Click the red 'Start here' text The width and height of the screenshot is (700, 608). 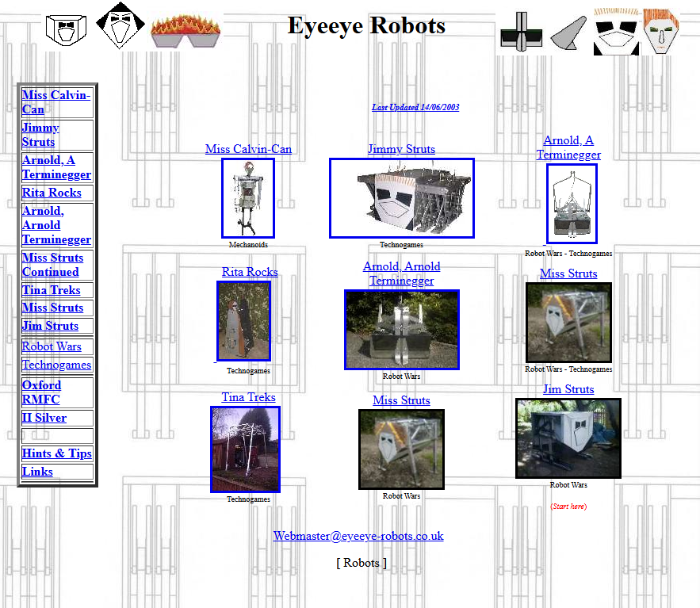coord(568,507)
